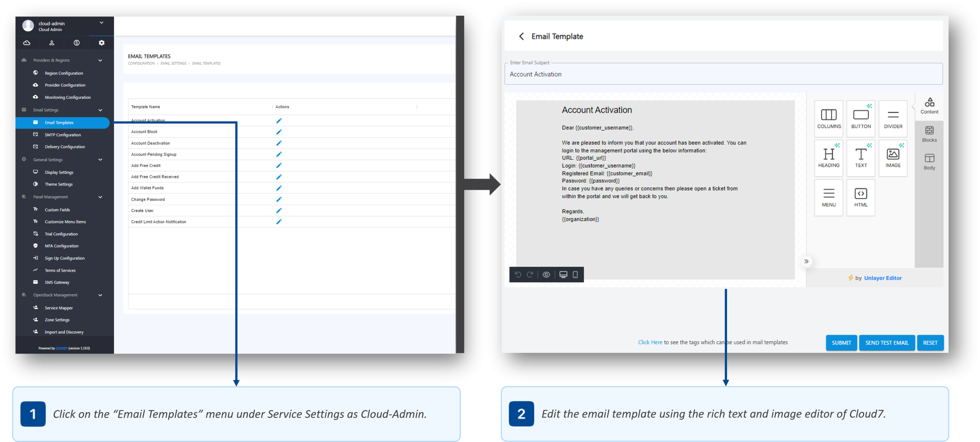Select the Columns content block
980x442 pixels.
pyautogui.click(x=828, y=119)
